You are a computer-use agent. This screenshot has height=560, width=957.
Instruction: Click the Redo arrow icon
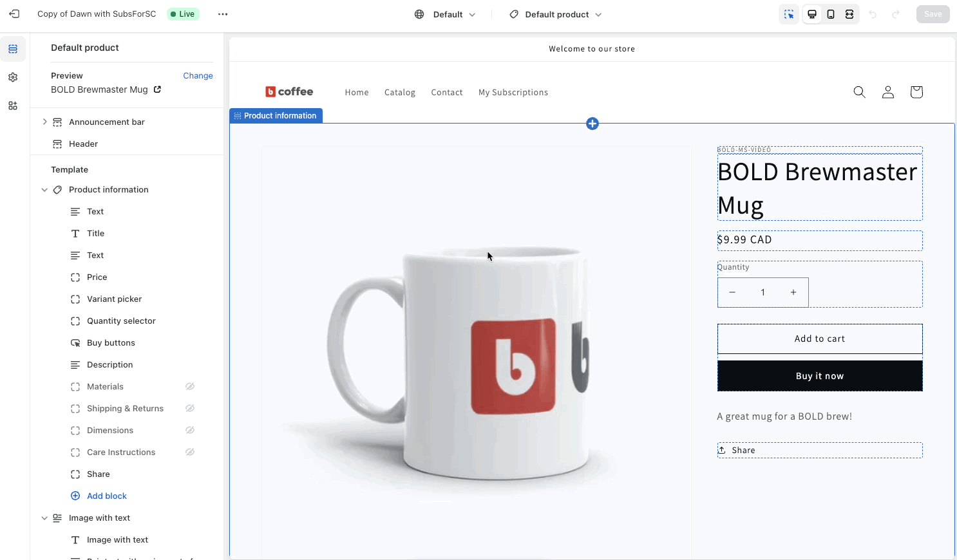pyautogui.click(x=896, y=14)
